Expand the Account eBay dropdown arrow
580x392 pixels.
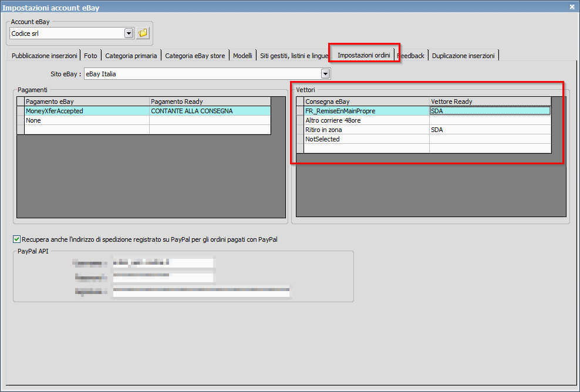tap(129, 33)
